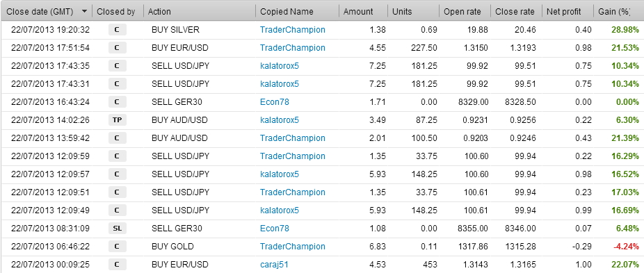Sort the table by Net profit header
Image resolution: width=644 pixels, height=273 pixels.
coord(563,12)
